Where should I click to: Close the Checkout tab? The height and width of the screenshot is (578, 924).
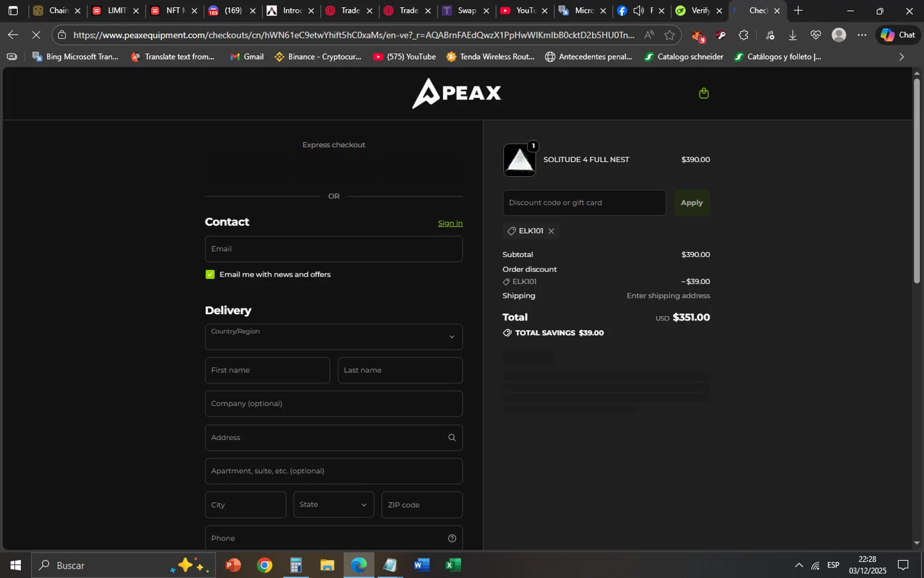pos(777,10)
